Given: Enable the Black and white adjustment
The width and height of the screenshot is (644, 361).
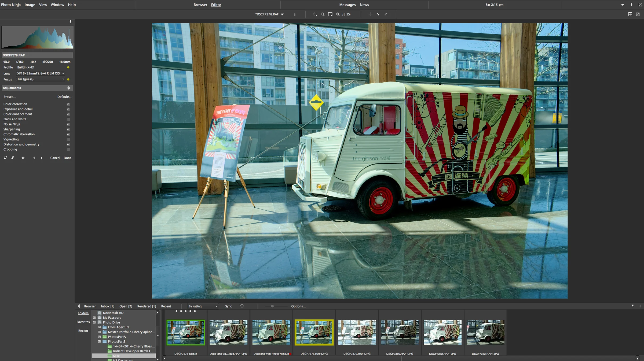Looking at the screenshot, I should [68, 119].
